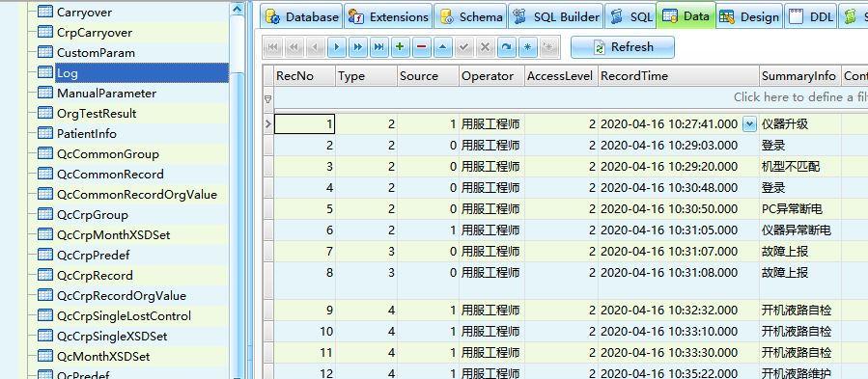This screenshot has width=868, height=379.
Task: Select the QcCrpSingleXSDSet table
Action: pos(112,337)
